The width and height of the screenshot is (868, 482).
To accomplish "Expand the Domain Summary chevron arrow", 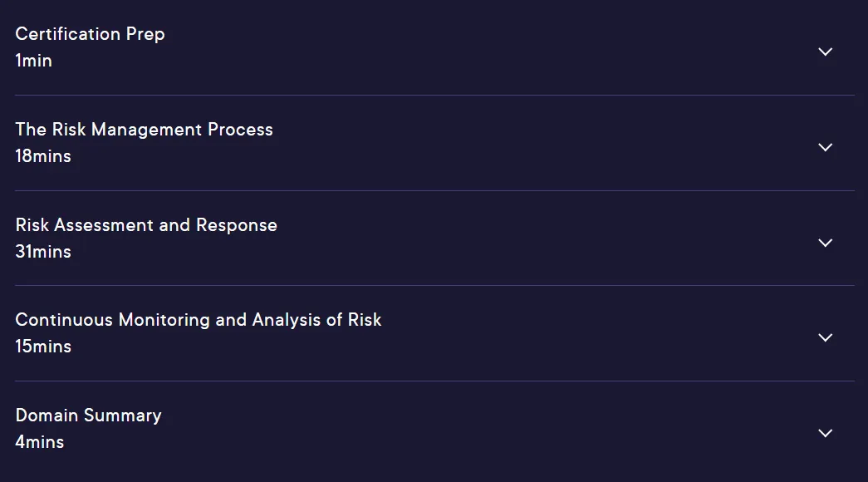I will coord(825,433).
